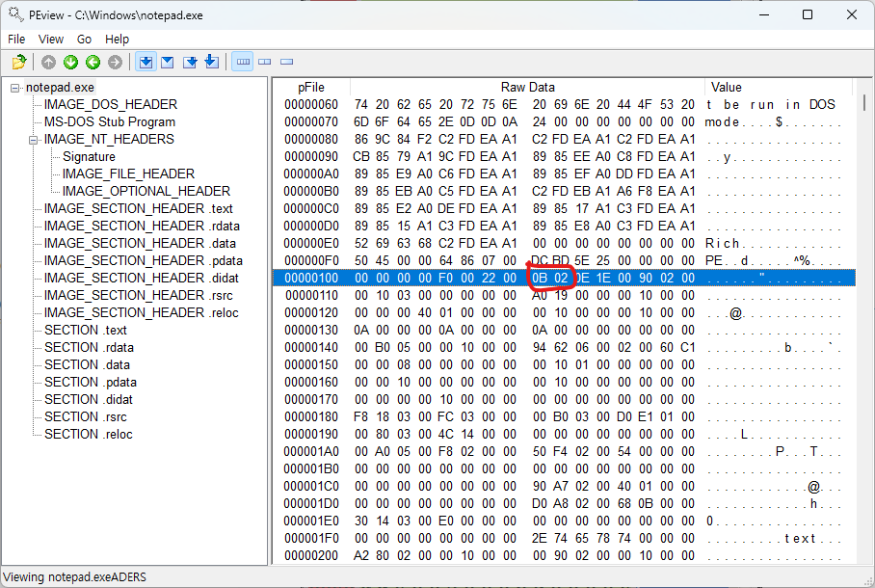The height and width of the screenshot is (588, 875).
Task: Select SECTION .data tree item
Action: coord(87,364)
